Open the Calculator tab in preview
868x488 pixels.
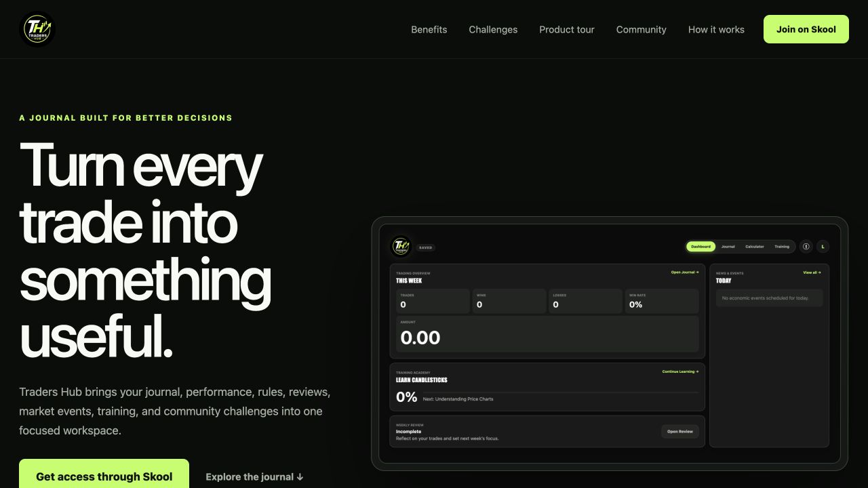(x=755, y=247)
